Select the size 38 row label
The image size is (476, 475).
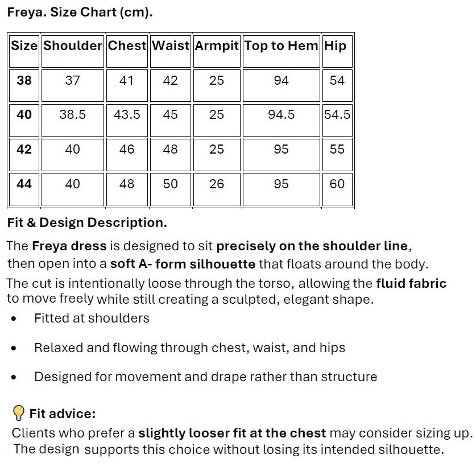click(24, 81)
